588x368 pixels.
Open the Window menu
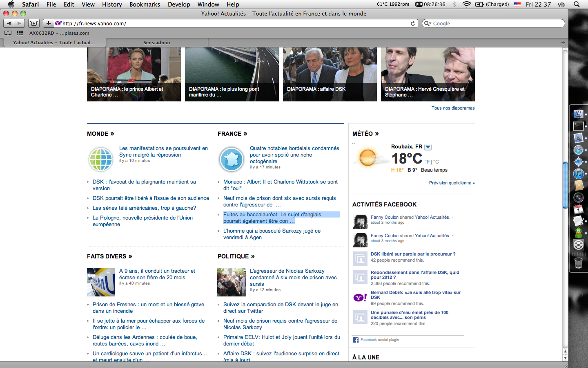click(208, 4)
